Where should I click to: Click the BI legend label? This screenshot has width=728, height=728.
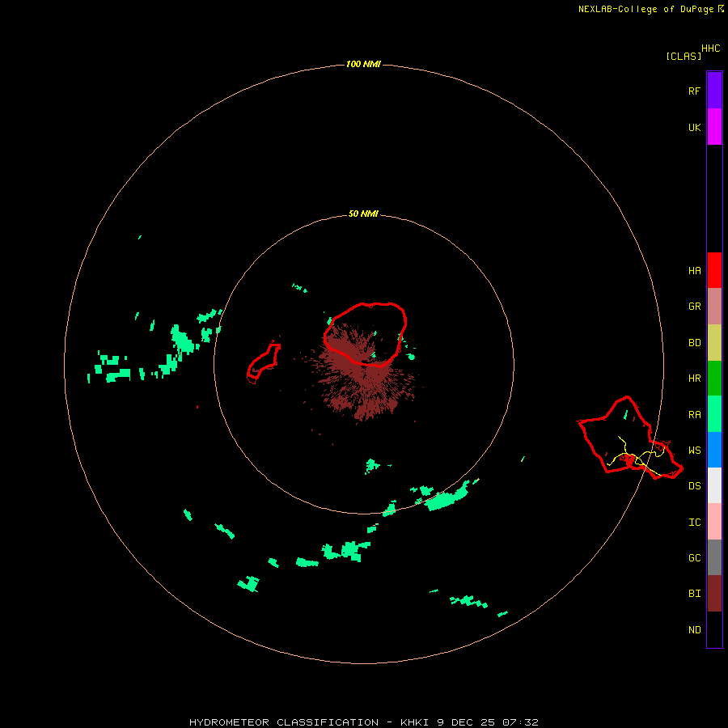point(694,594)
